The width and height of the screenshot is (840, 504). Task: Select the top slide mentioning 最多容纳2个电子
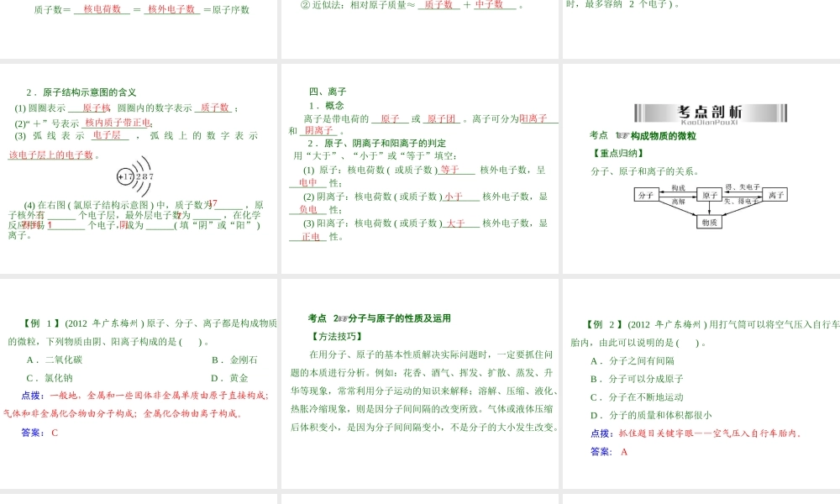pyautogui.click(x=701, y=29)
